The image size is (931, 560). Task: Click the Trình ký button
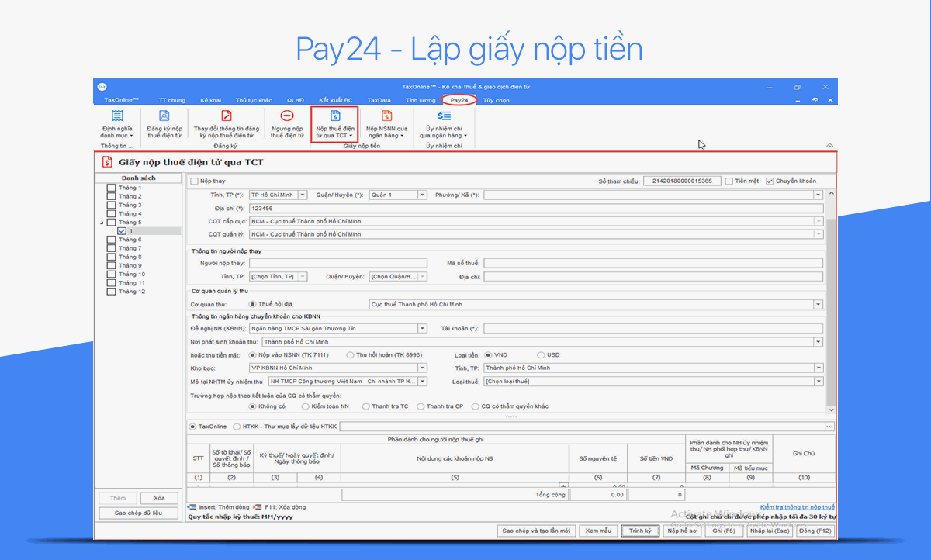coord(639,531)
